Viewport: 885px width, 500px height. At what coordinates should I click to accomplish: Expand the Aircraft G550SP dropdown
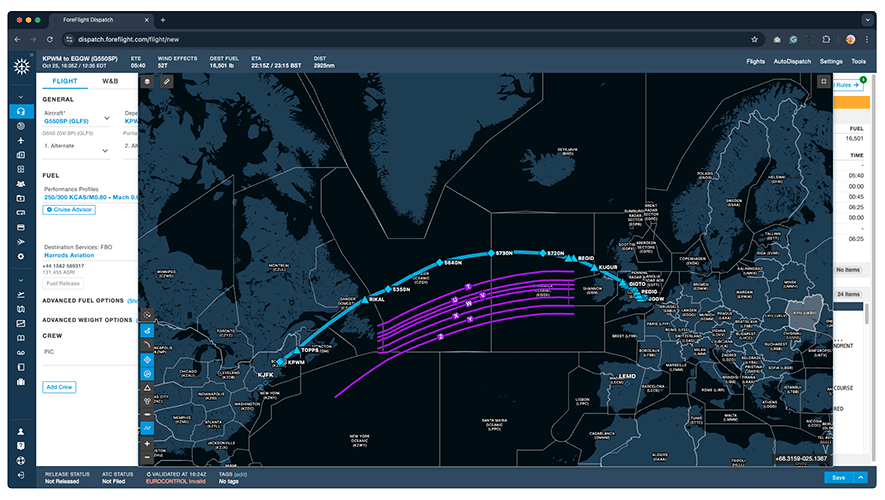tap(107, 119)
